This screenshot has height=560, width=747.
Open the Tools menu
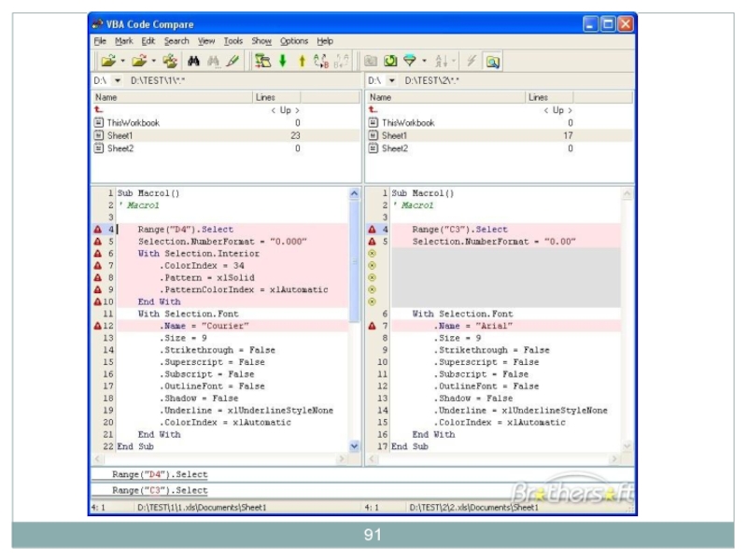(x=233, y=41)
